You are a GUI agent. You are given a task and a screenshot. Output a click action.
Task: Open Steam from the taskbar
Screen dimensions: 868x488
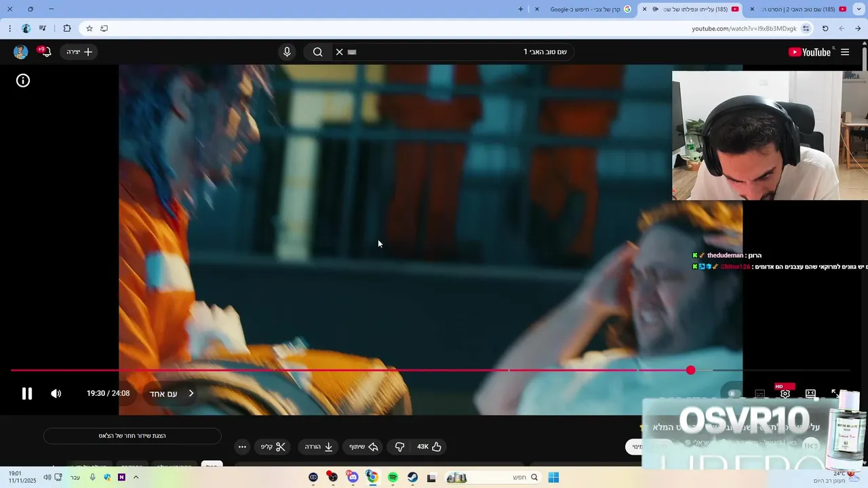pos(412,478)
